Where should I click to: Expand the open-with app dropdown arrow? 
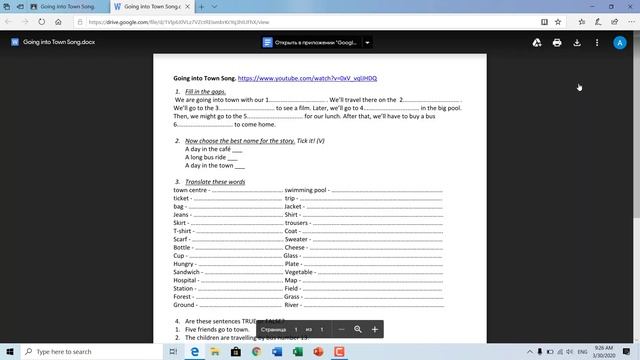click(367, 42)
